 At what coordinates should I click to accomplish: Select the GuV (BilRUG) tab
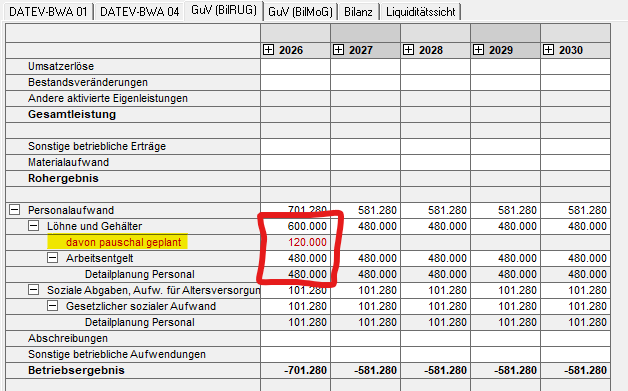(223, 10)
